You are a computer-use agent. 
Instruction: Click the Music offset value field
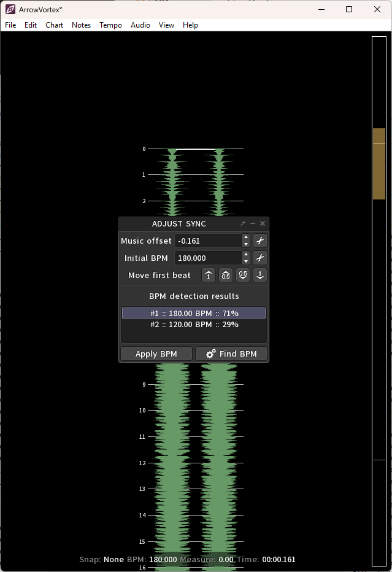(208, 241)
